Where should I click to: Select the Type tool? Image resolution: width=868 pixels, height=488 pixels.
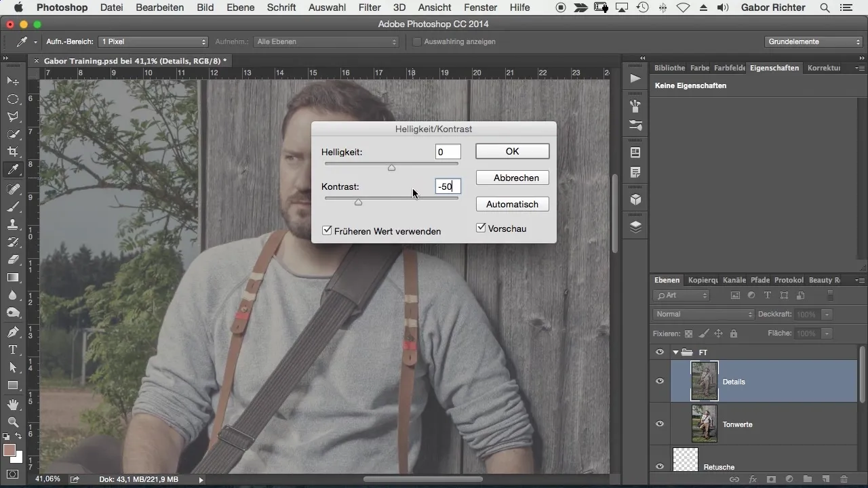pos(13,350)
